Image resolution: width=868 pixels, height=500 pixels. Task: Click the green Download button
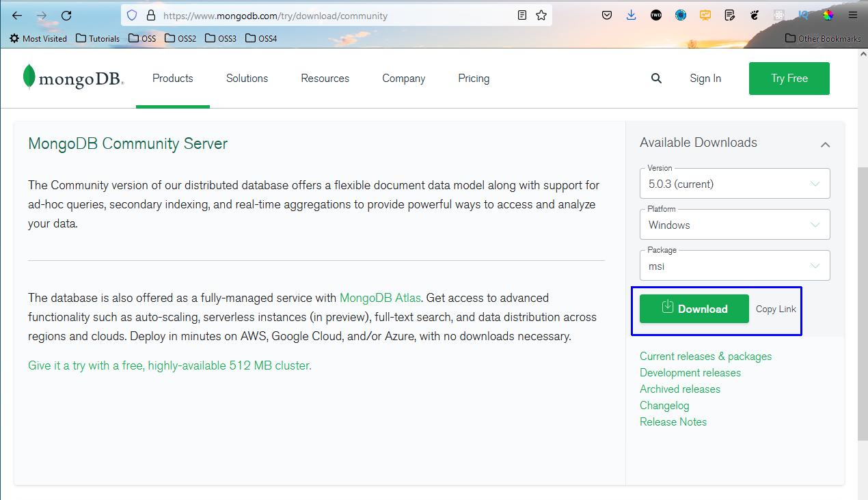[694, 309]
